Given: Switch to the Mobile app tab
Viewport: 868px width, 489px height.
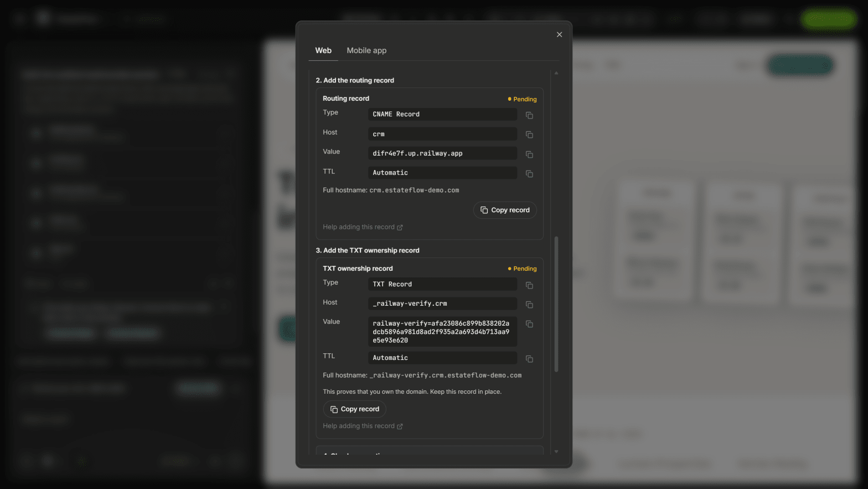Looking at the screenshot, I should click(x=366, y=50).
